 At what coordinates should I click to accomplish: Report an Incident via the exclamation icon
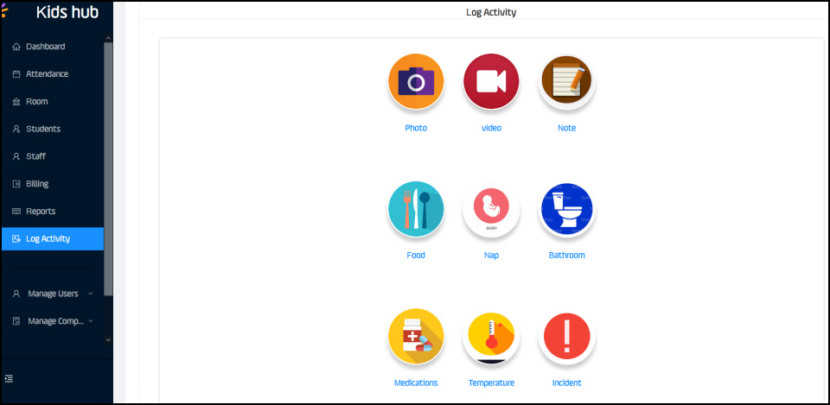coord(566,337)
